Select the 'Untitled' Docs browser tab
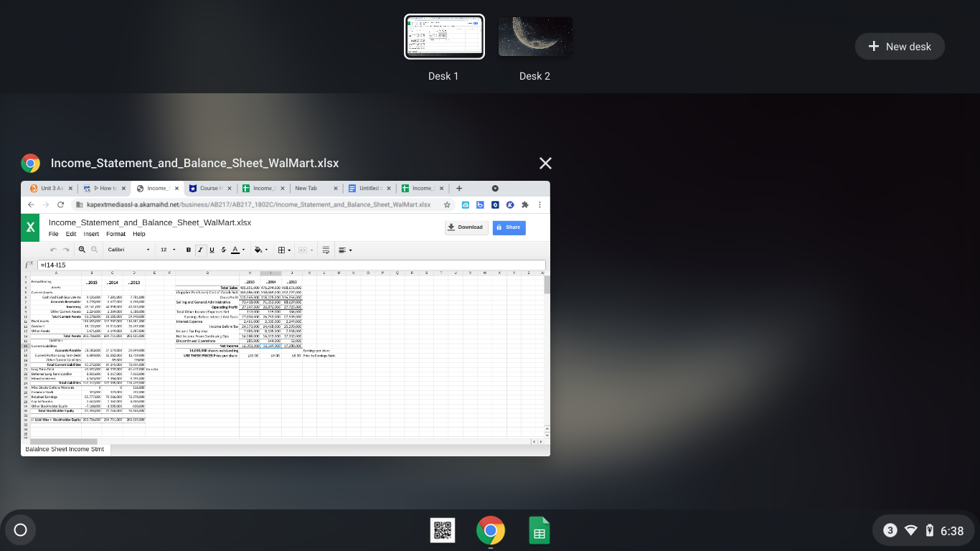The width and height of the screenshot is (980, 551). click(x=369, y=188)
